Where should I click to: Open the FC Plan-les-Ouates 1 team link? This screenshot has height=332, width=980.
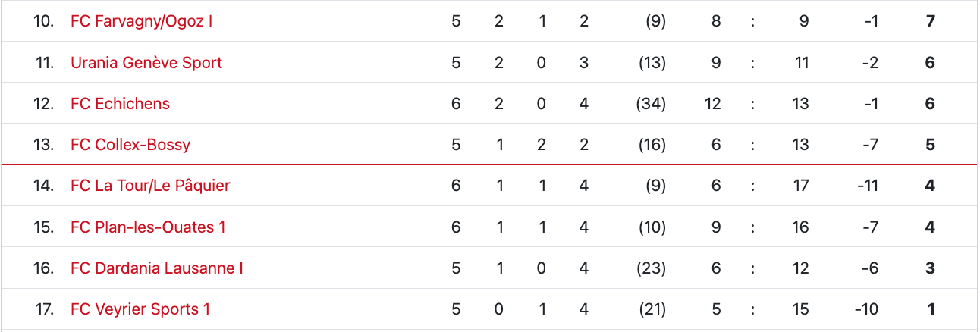point(148,227)
